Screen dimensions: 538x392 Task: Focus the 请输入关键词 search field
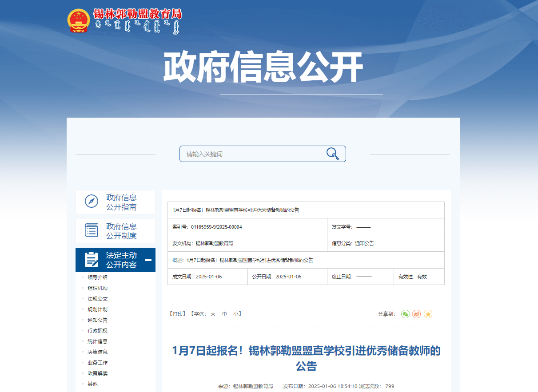pyautogui.click(x=263, y=154)
